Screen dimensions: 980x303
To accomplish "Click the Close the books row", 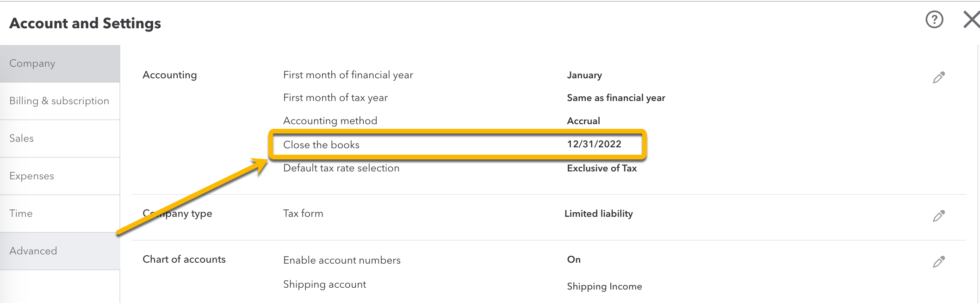I will (x=321, y=145).
